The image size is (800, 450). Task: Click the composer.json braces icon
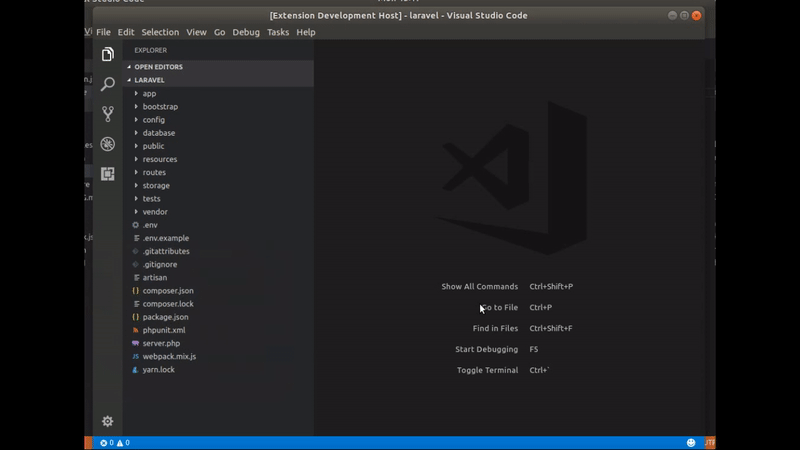pyautogui.click(x=135, y=291)
